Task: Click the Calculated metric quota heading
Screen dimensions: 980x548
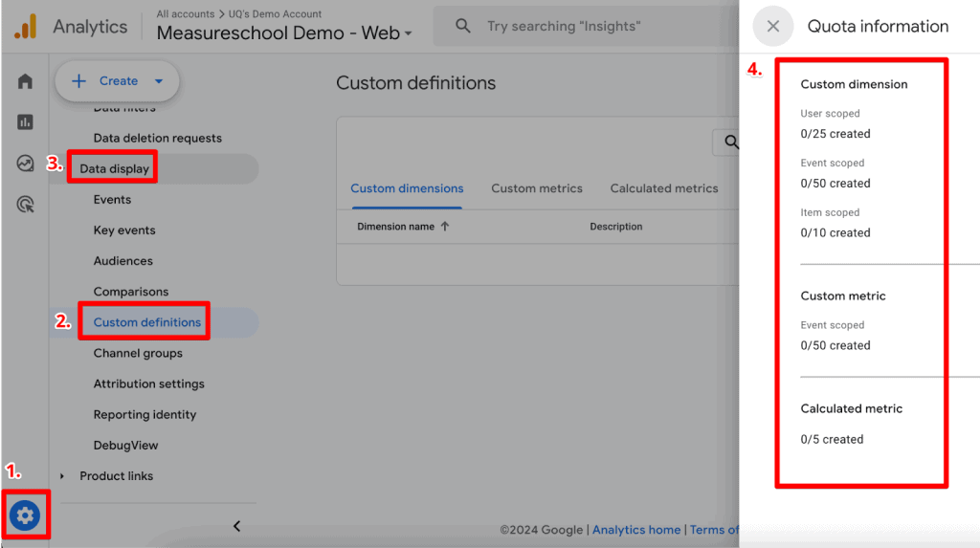Action: coord(851,408)
